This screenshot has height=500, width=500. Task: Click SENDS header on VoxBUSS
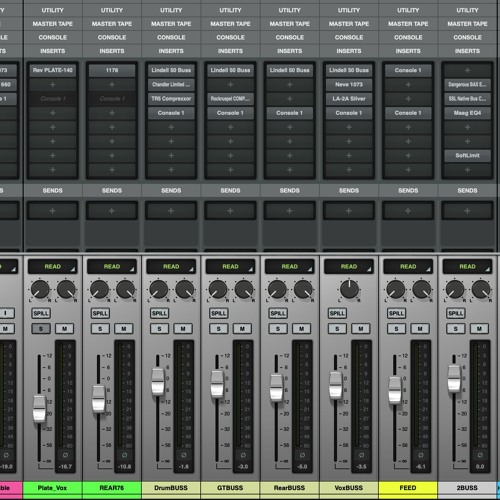point(349,190)
